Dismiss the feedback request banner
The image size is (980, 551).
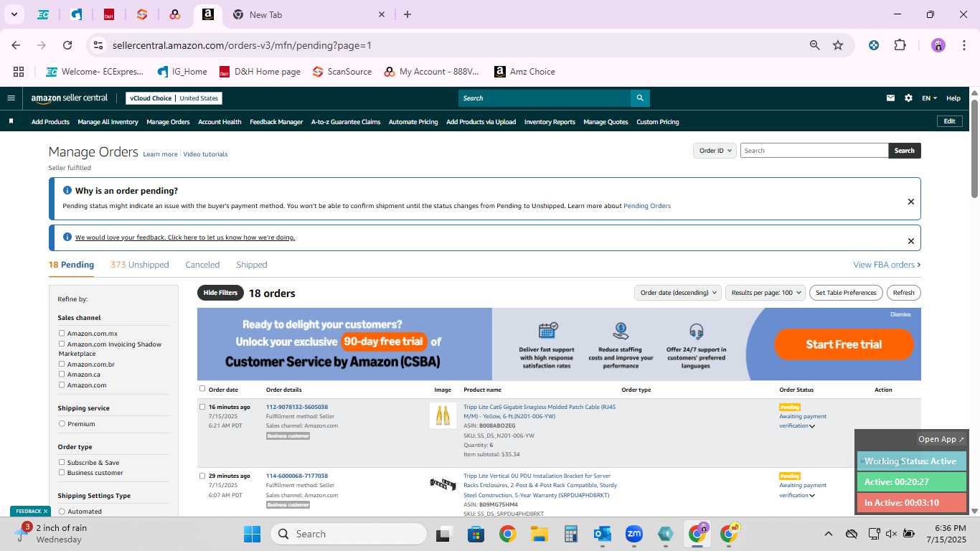[911, 241]
